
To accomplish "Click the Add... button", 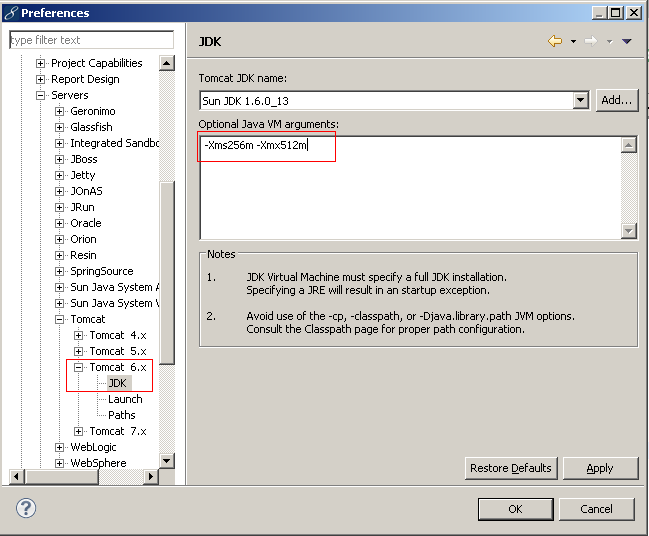I will tap(617, 100).
